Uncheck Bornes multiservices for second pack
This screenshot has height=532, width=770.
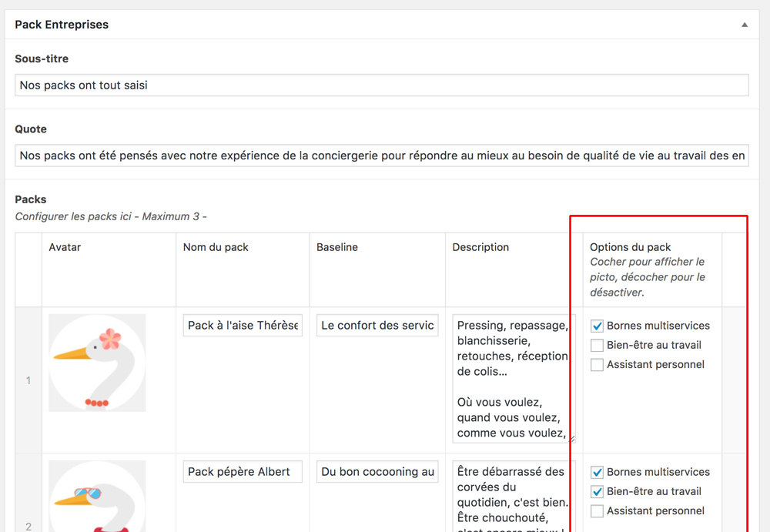click(597, 472)
